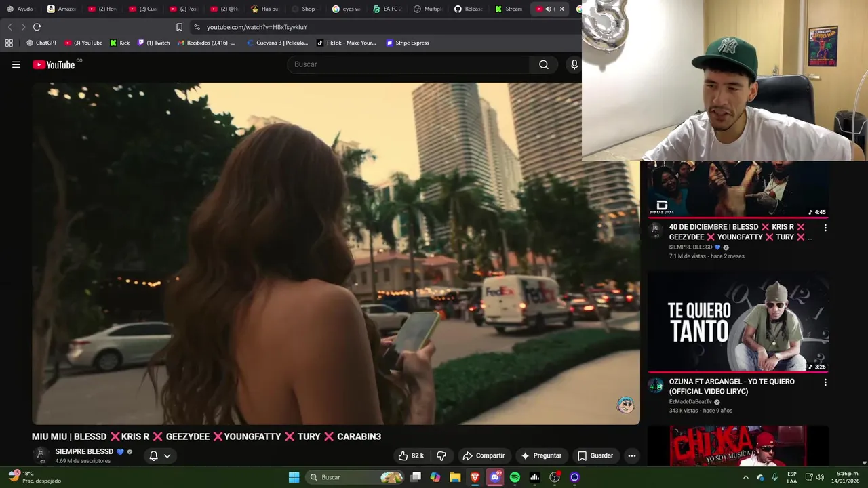Go forward with the browser forward arrow
The image size is (868, 488).
pyautogui.click(x=23, y=27)
